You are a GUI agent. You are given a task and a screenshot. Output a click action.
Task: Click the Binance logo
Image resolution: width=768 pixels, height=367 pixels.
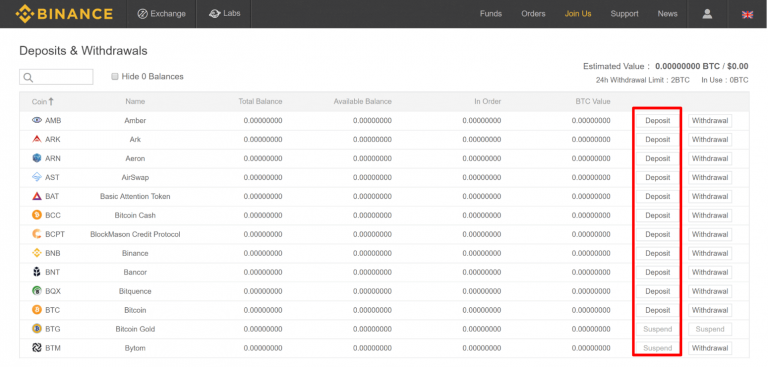64,14
